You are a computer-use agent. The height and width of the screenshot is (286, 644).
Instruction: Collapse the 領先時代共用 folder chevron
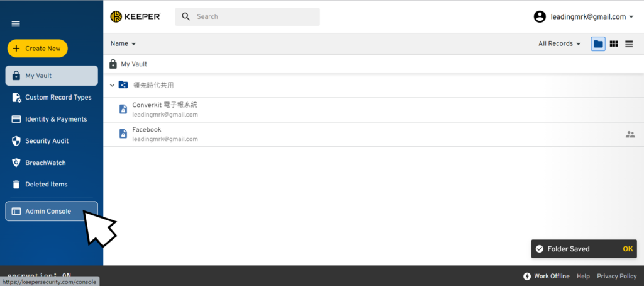click(112, 86)
